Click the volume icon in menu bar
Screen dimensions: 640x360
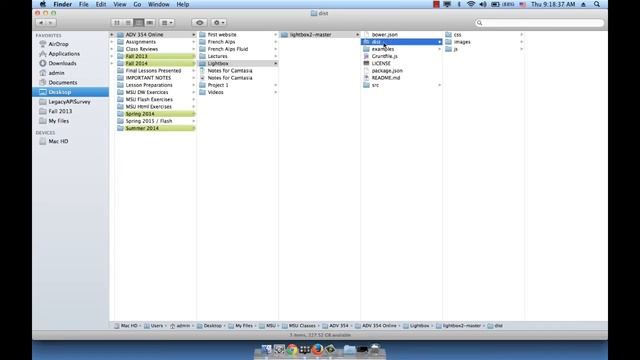coord(483,4)
